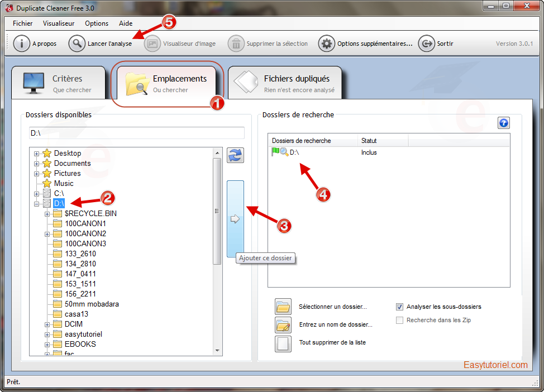Switch to the Fichiers dupliqués tab
544x392 pixels.
coord(285,83)
